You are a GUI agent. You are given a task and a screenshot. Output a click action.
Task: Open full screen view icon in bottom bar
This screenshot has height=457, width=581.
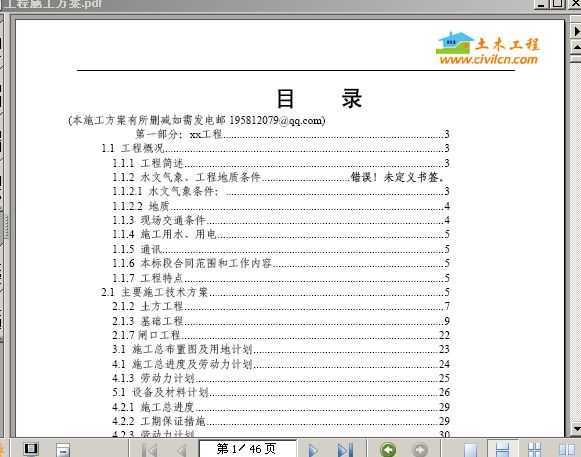click(31, 449)
